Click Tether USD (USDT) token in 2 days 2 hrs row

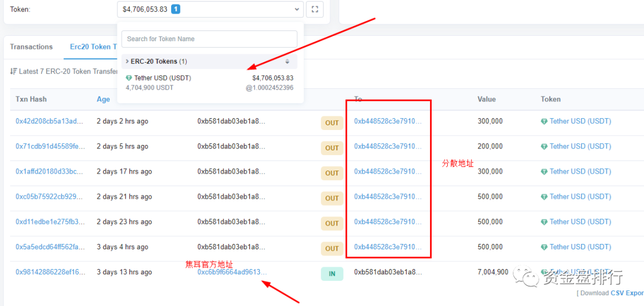[580, 121]
